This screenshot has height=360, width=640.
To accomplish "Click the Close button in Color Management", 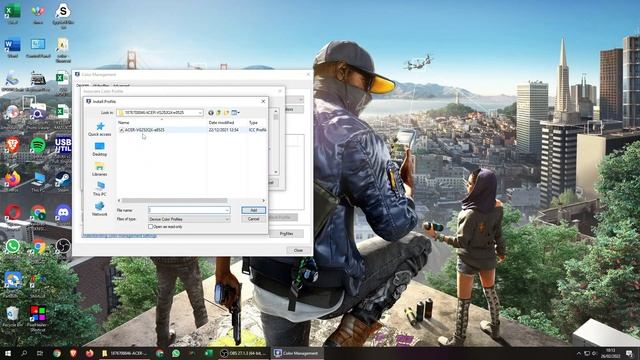I will (298, 250).
